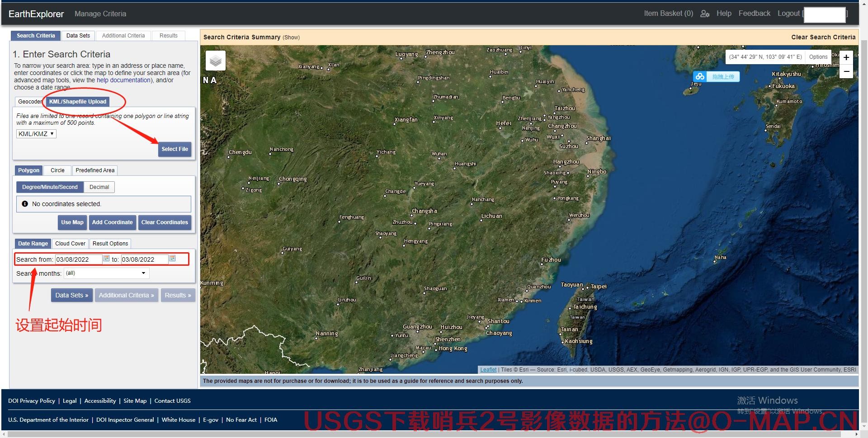Select the Circle tab

(x=57, y=170)
